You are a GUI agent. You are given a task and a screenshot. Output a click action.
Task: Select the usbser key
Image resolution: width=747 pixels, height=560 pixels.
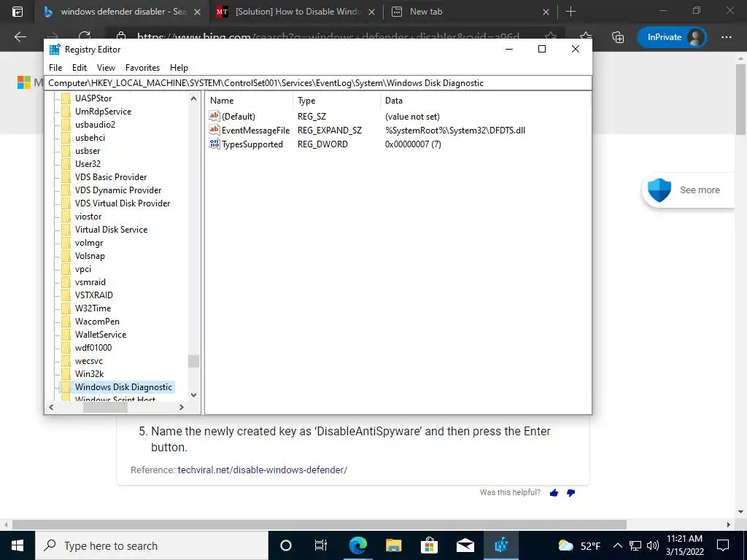(x=88, y=150)
